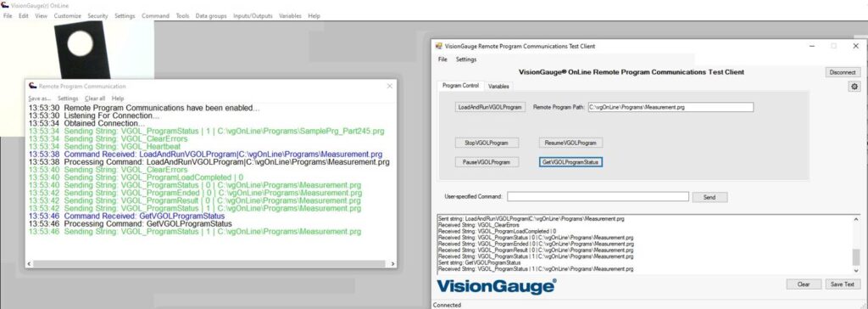The height and width of the screenshot is (309, 868).
Task: Switch to the Variables tab
Action: point(498,87)
